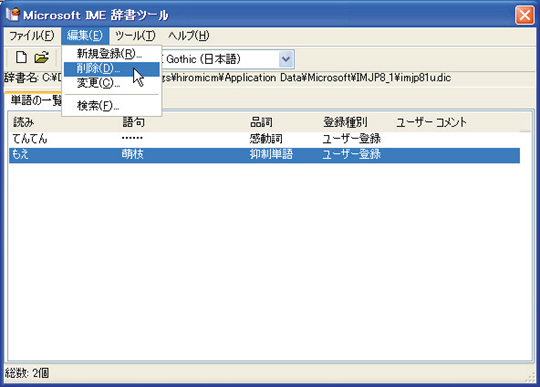Choose 変更(C) menu entry
The height and width of the screenshot is (387, 540).
click(x=112, y=83)
